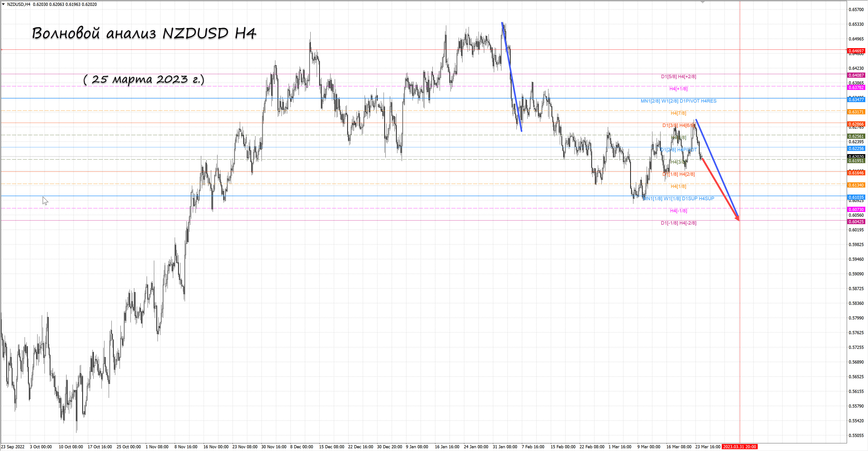Screen dimensions: 868x451
Task: Select the red 2023.03.31 20:00 date marker
Action: pyautogui.click(x=740, y=447)
